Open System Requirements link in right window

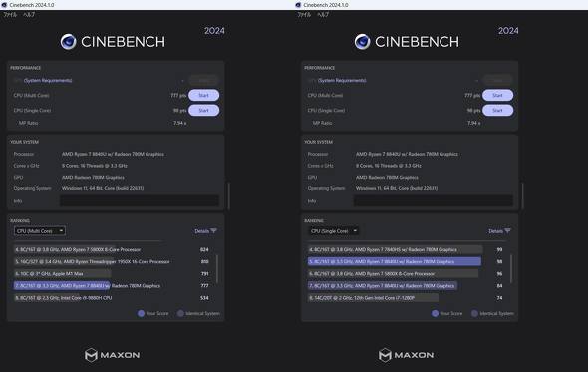click(342, 81)
